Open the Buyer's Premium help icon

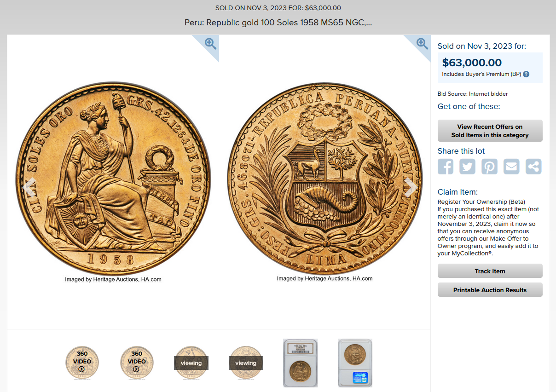526,74
